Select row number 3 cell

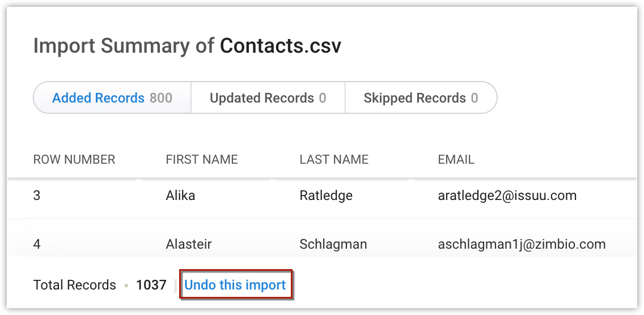pos(37,196)
